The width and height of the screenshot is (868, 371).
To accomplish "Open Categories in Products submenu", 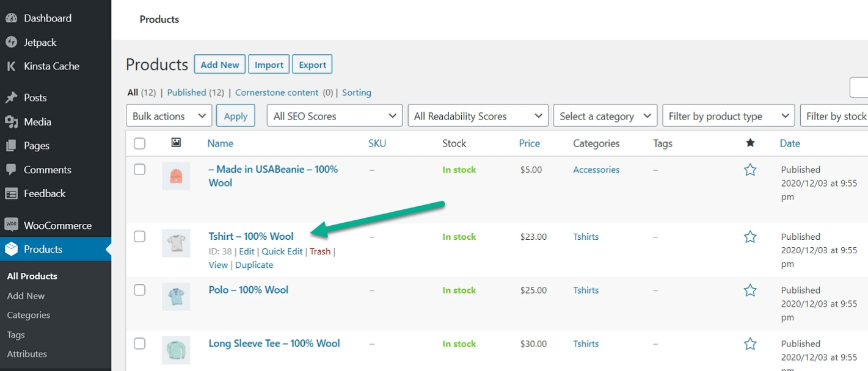I will coord(29,315).
